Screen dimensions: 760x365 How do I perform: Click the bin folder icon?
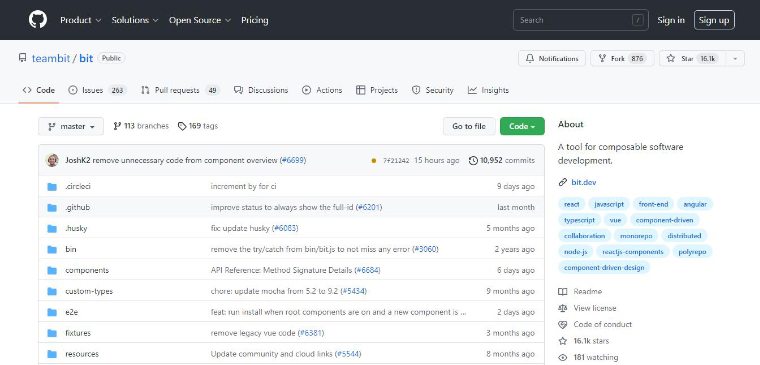pos(52,250)
